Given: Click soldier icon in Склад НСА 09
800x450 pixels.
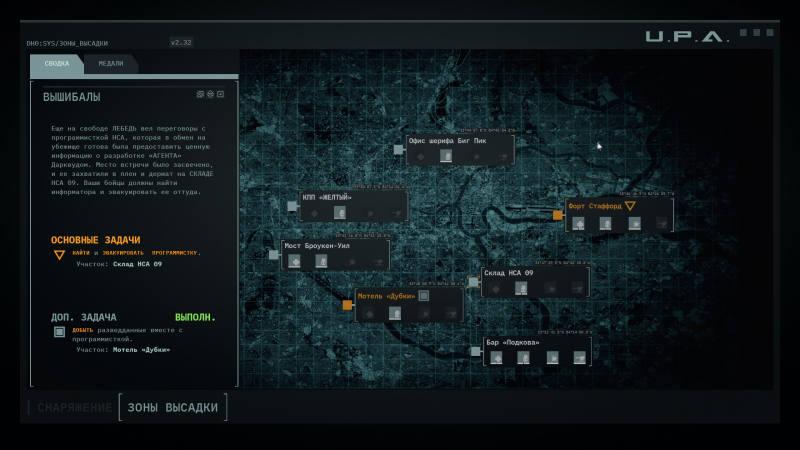Looking at the screenshot, I should click(x=521, y=289).
